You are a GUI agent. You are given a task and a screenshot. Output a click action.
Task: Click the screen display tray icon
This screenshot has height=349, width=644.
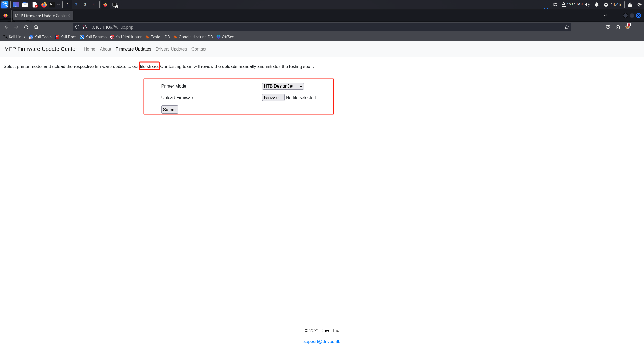tap(555, 5)
